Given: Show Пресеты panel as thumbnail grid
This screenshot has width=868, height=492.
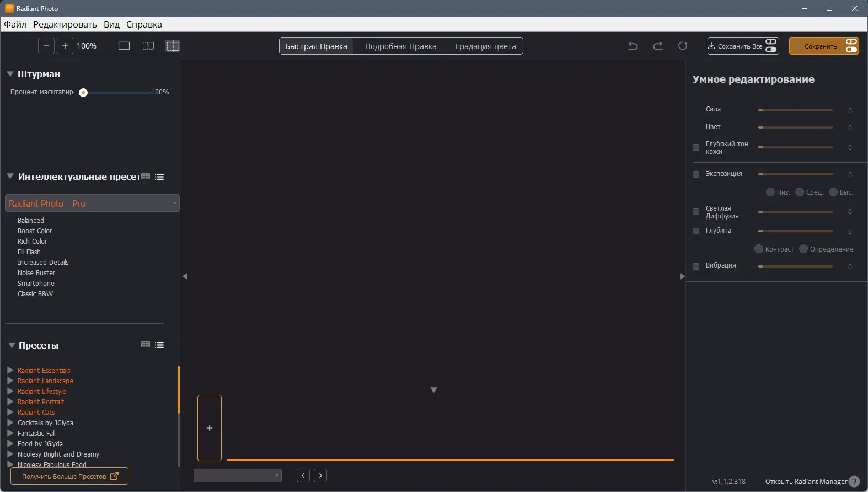Looking at the screenshot, I should tap(146, 345).
